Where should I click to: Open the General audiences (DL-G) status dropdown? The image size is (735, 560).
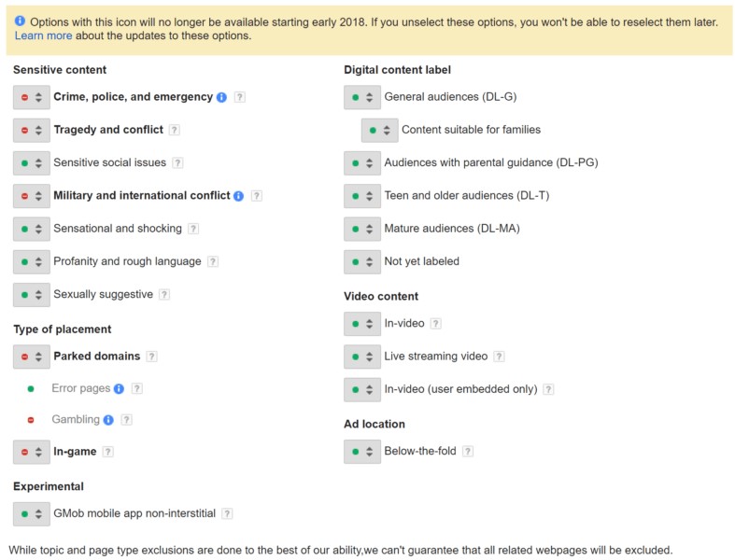362,97
